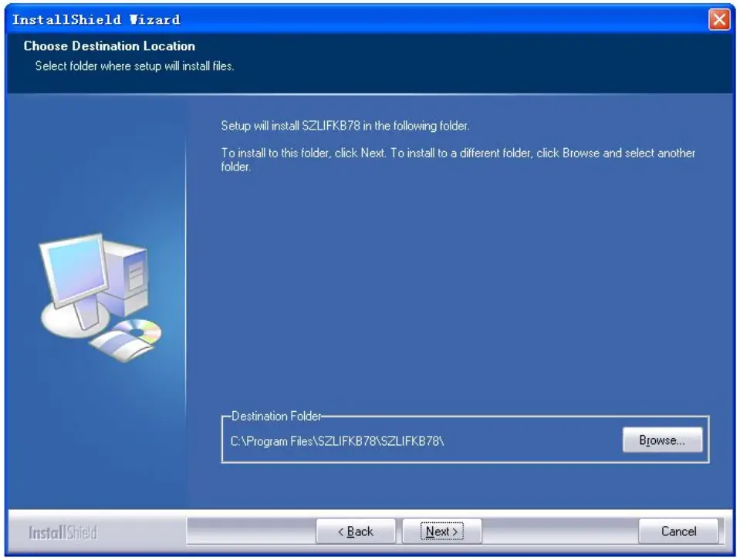Proceed by clicking Next
Image resolution: width=740 pixels, height=560 pixels.
pyautogui.click(x=440, y=531)
